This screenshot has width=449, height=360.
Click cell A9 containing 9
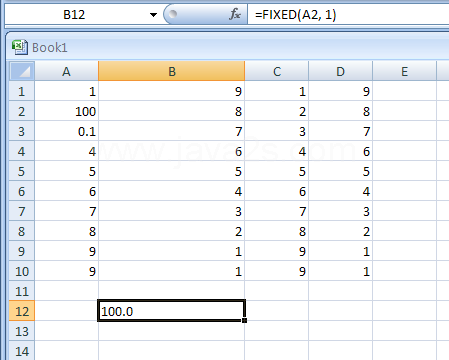pyautogui.click(x=67, y=251)
